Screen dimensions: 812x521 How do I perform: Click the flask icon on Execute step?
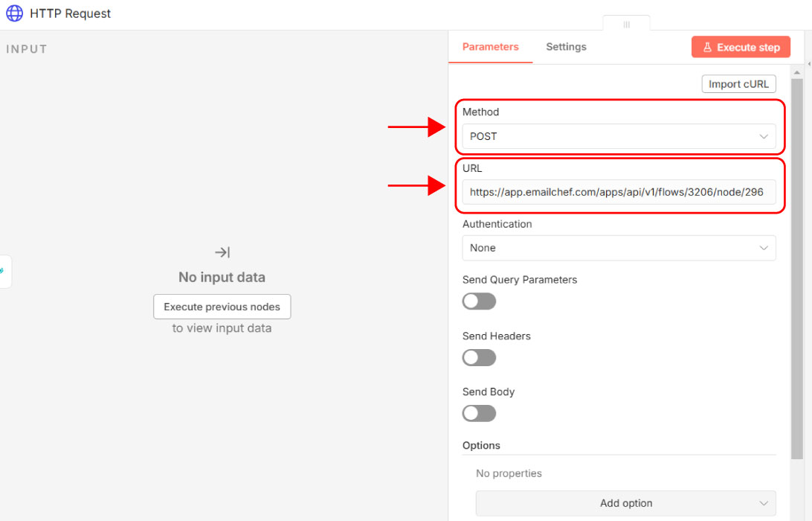coord(707,48)
